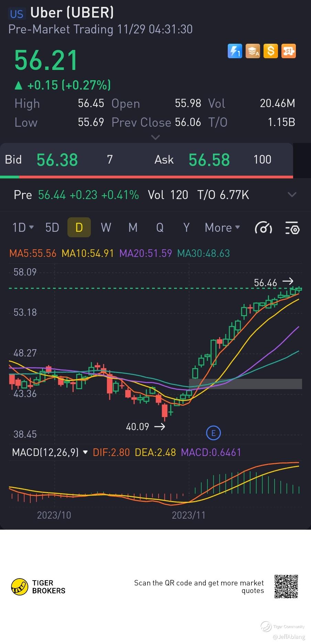Viewport: 311px width, 644px height.
Task: Select the D daily chart tab
Action: coord(79,227)
